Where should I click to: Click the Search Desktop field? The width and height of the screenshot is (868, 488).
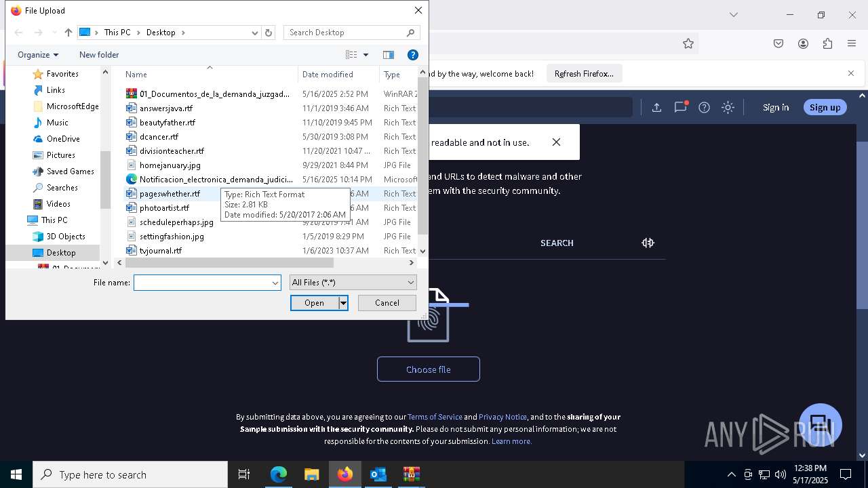click(x=351, y=33)
